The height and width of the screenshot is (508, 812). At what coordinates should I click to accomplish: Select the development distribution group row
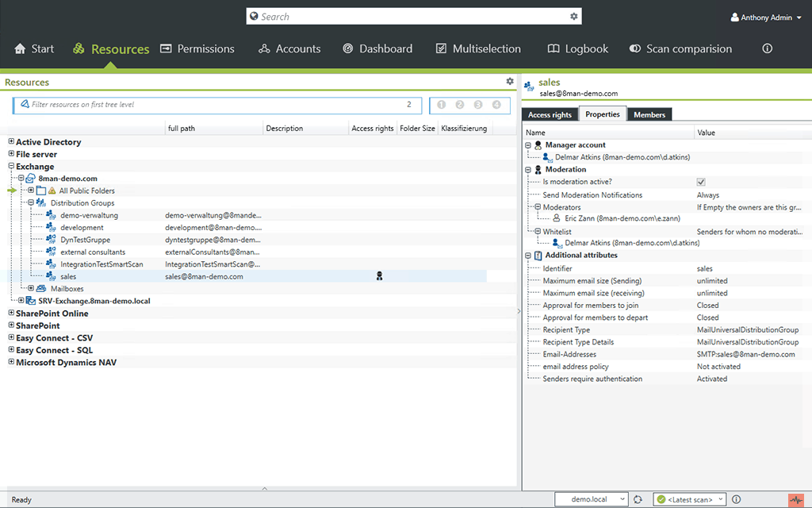click(x=243, y=228)
